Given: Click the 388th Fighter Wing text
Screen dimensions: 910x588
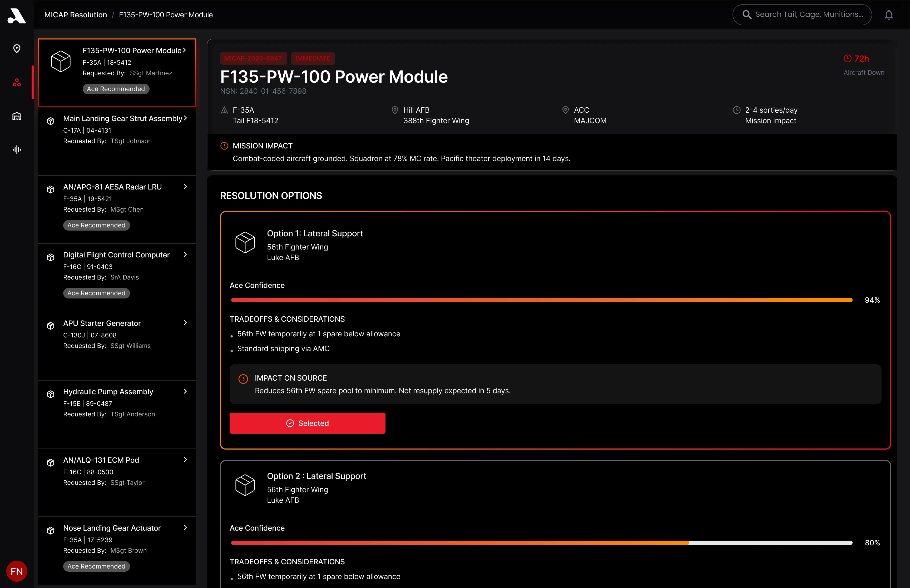Looking at the screenshot, I should click(436, 121).
